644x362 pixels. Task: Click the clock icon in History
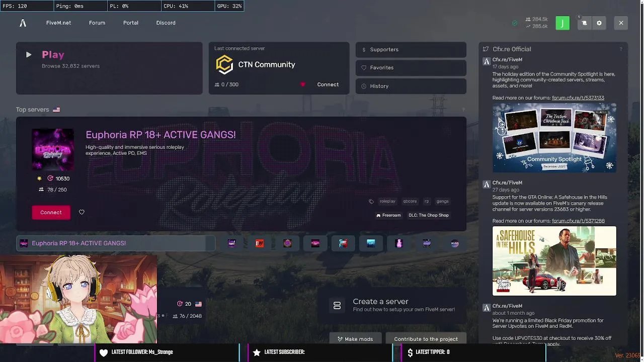tap(364, 86)
